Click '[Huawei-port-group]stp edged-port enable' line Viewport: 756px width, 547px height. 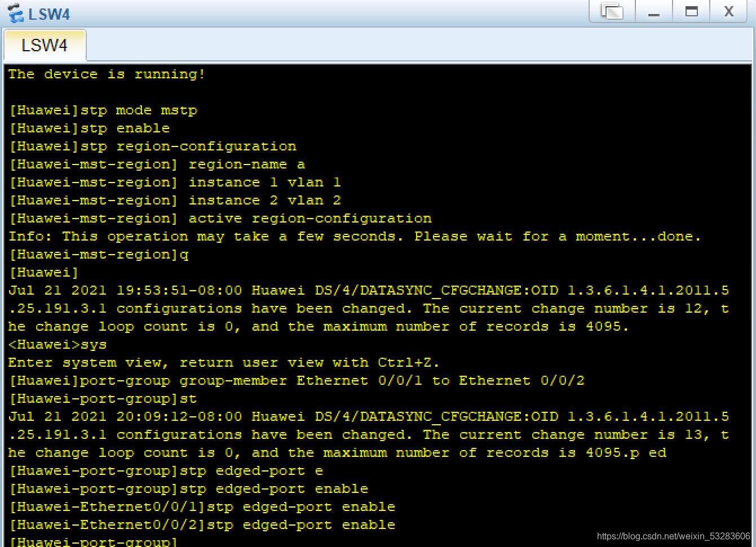[x=189, y=489]
